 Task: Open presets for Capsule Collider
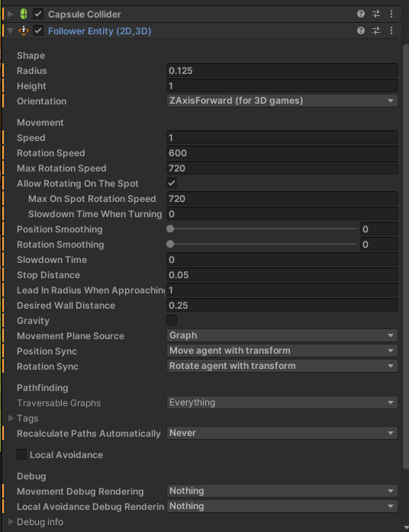coord(376,14)
